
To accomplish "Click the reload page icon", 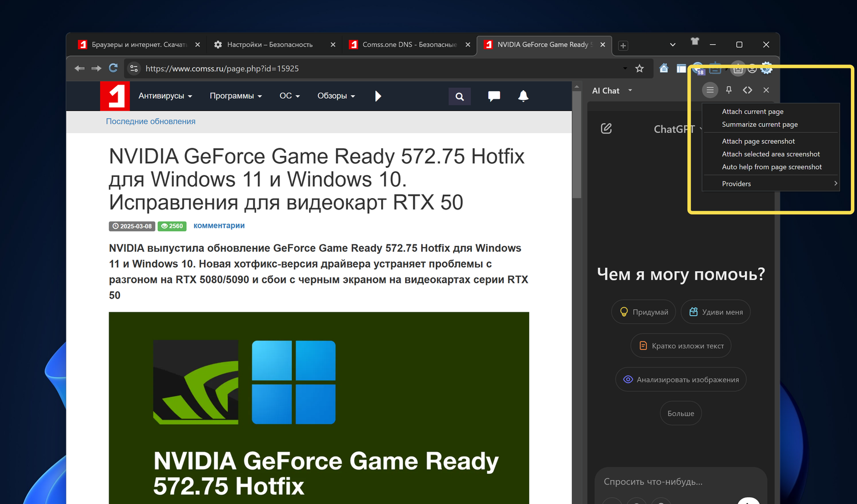I will click(113, 68).
